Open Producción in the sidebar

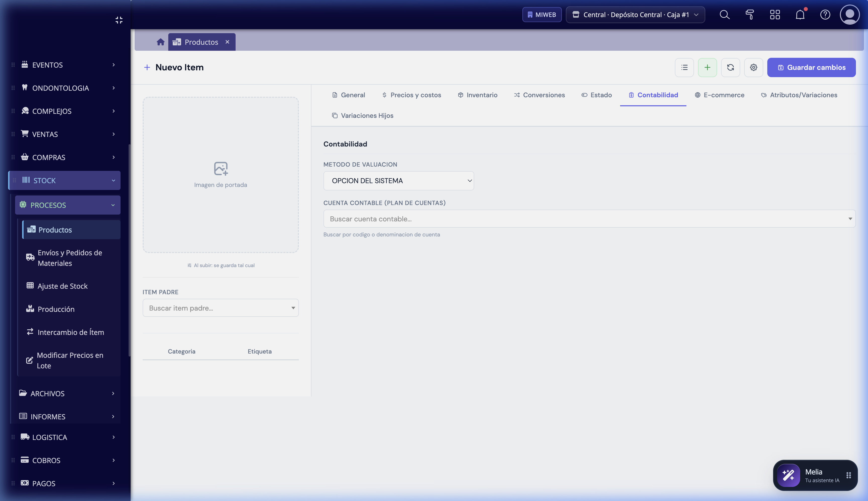[72, 309]
